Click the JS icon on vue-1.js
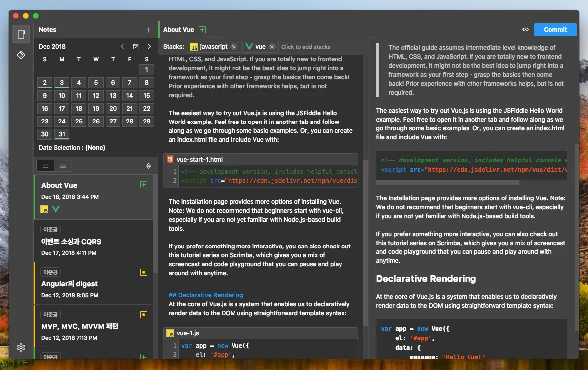 click(x=170, y=333)
